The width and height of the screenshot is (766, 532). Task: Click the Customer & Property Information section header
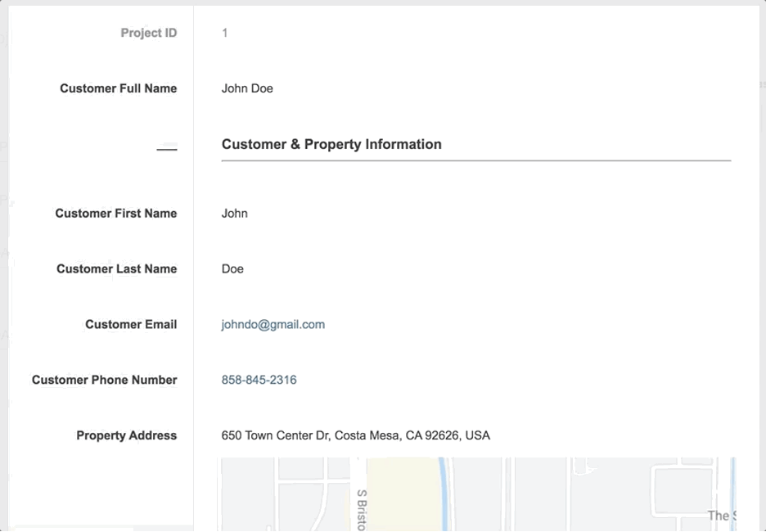331,143
